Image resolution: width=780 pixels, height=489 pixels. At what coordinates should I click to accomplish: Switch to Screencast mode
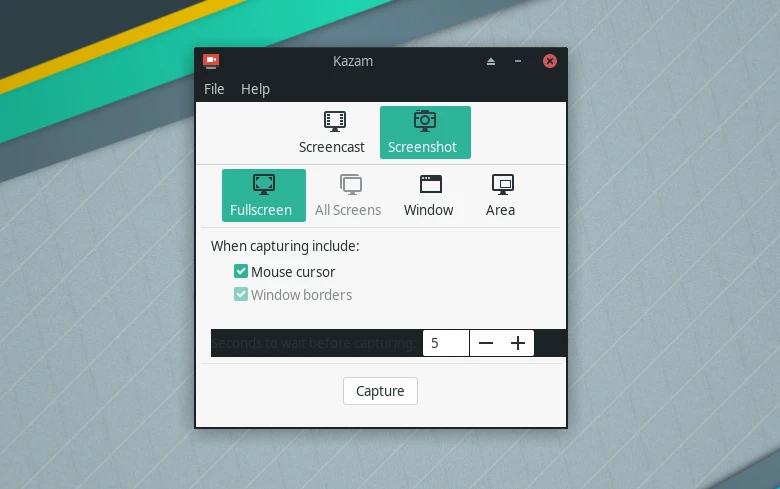pos(332,132)
